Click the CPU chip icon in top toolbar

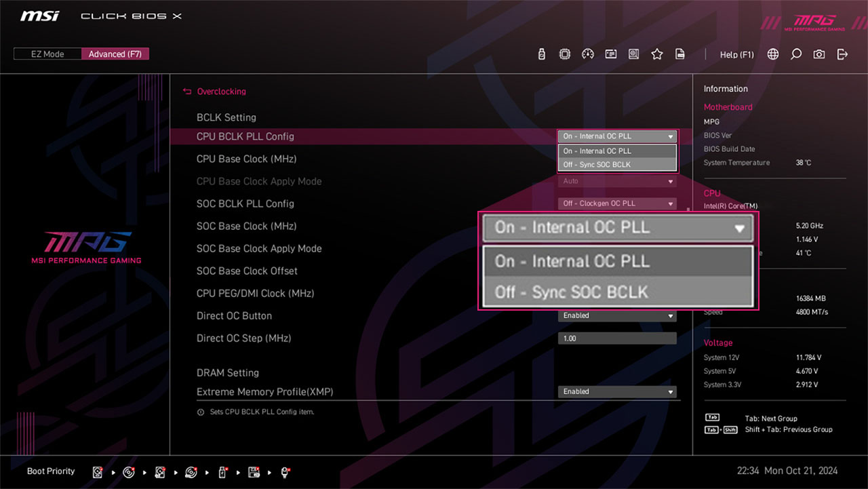564,54
